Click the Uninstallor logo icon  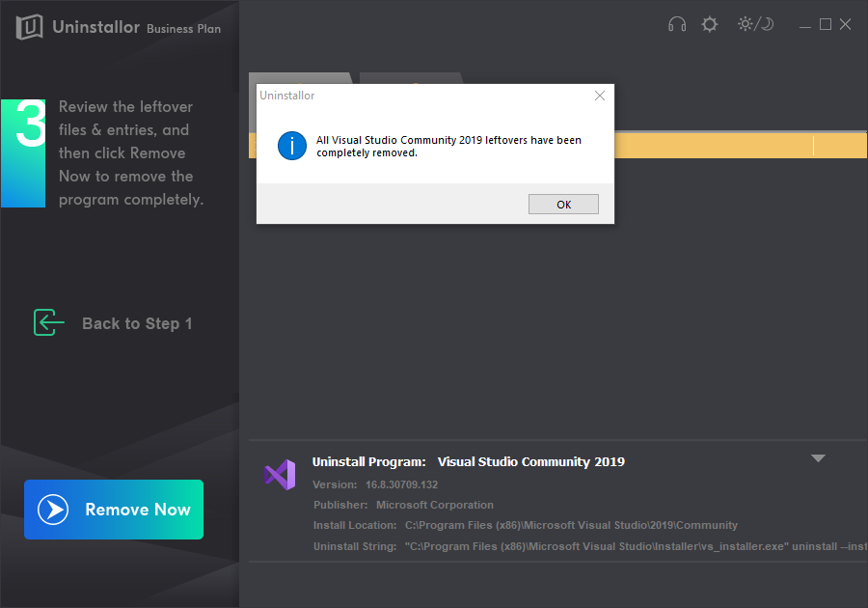[29, 27]
